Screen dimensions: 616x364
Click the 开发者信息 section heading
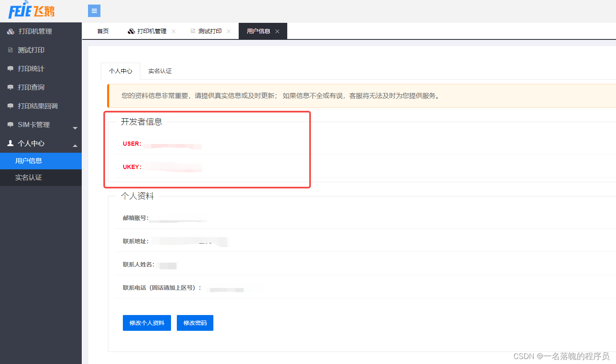(142, 122)
